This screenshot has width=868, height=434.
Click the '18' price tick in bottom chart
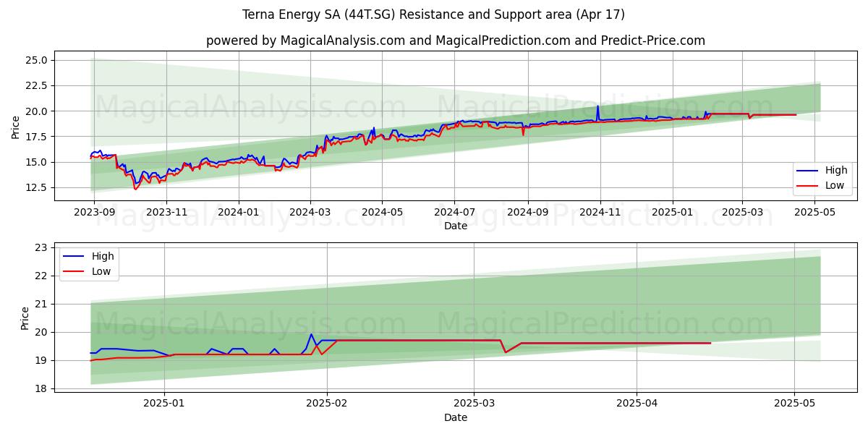click(42, 388)
